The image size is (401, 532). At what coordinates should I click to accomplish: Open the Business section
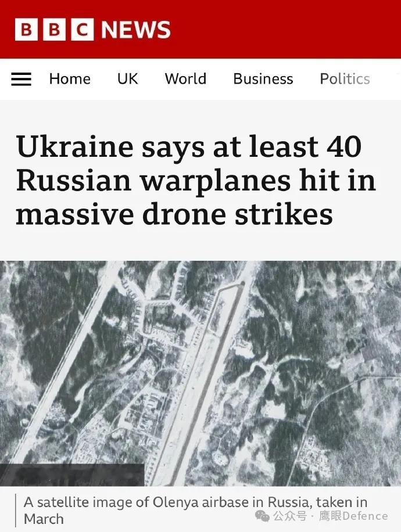[263, 79]
